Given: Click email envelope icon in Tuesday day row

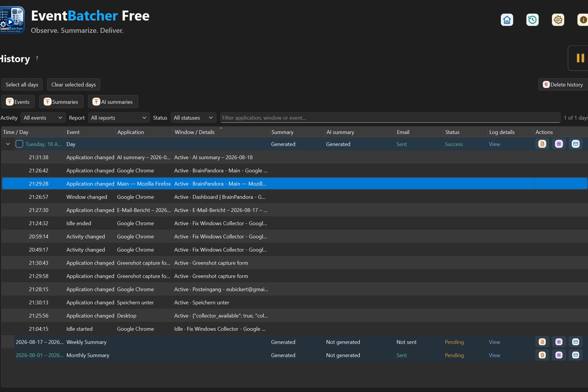Looking at the screenshot, I should 576,144.
